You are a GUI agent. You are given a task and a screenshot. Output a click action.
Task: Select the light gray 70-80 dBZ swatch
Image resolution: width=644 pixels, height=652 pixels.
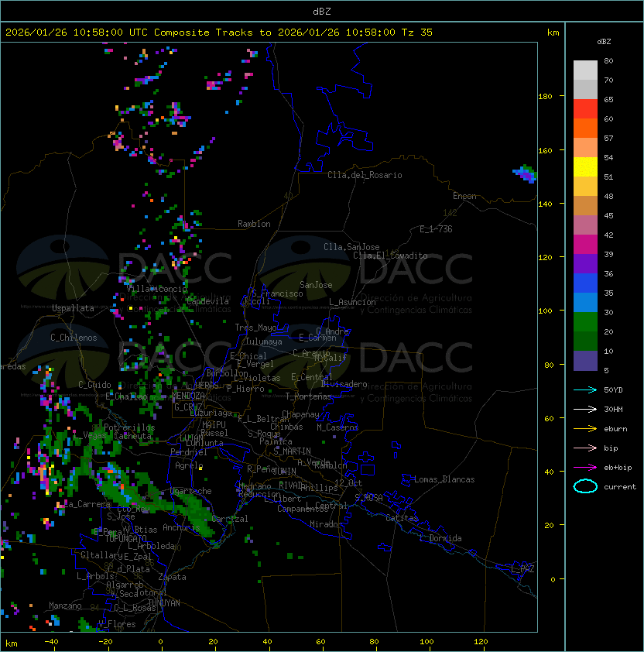585,70
